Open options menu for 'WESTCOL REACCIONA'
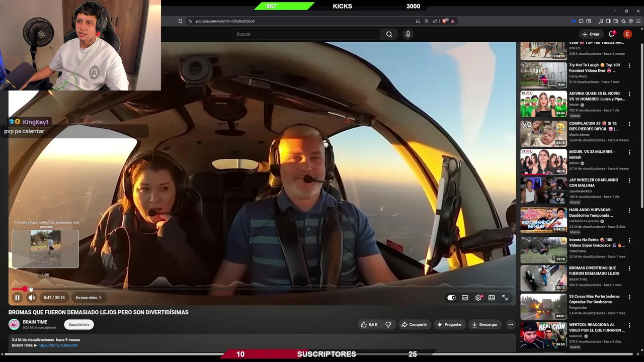Image resolution: width=644 pixels, height=362 pixels. point(629,325)
